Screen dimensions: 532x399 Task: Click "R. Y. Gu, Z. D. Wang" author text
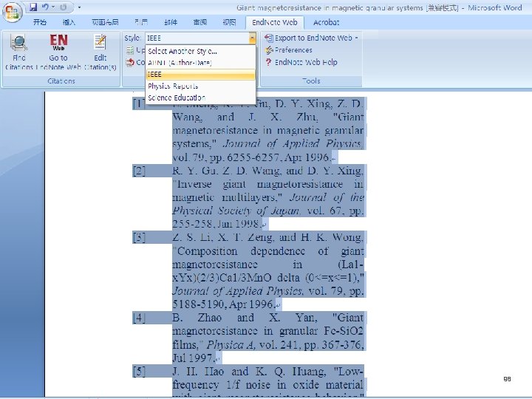[227, 171]
